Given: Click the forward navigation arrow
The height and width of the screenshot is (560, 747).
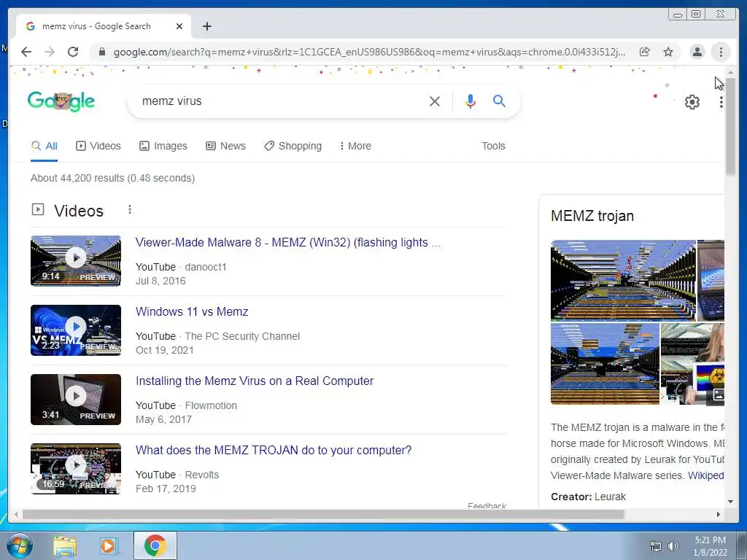Looking at the screenshot, I should click(50, 52).
